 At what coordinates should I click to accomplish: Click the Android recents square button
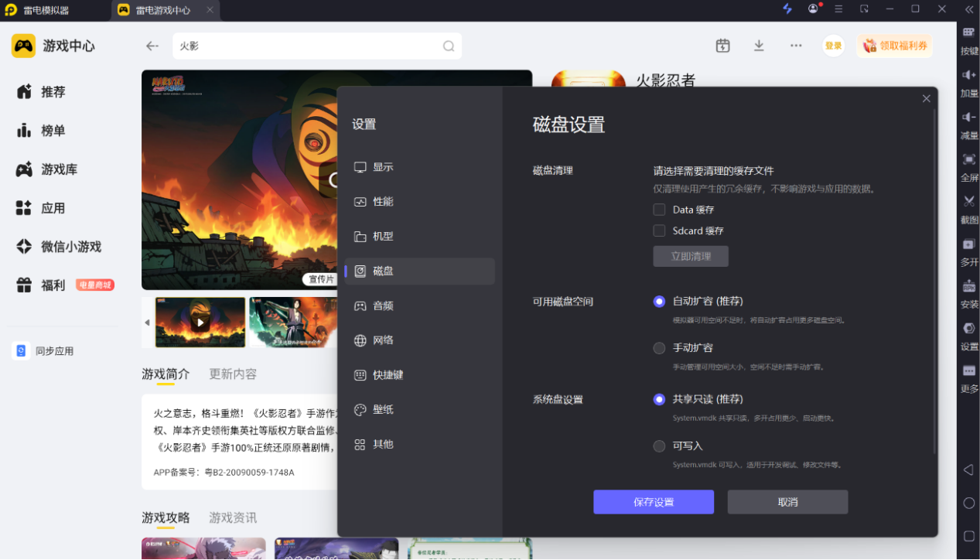tap(968, 535)
